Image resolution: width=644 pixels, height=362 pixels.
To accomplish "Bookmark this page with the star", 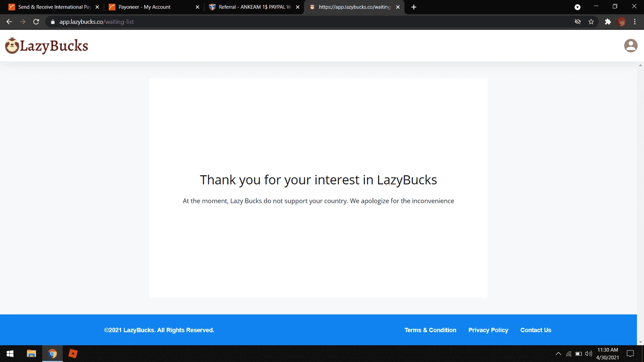I will pyautogui.click(x=591, y=22).
